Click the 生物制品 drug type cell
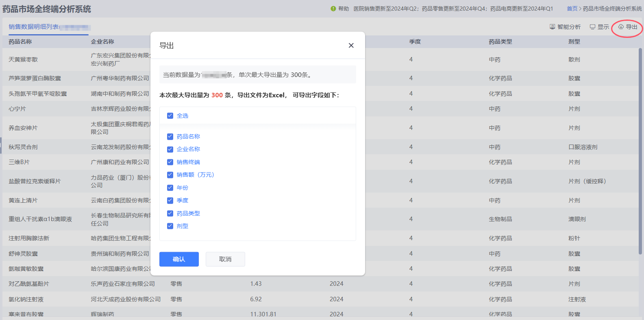Screen dimensions: 644x320 [500, 219]
